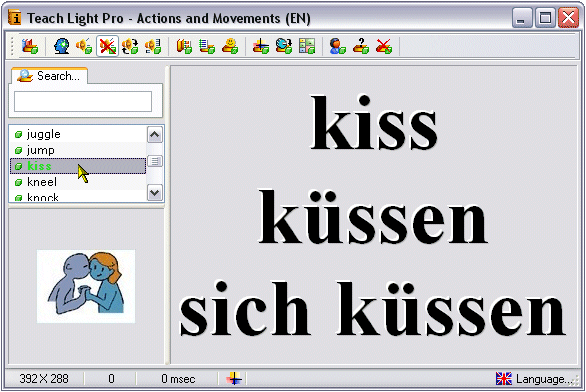The height and width of the screenshot is (392, 586).
Task: Click the question mark toolbar icon
Action: point(361,46)
